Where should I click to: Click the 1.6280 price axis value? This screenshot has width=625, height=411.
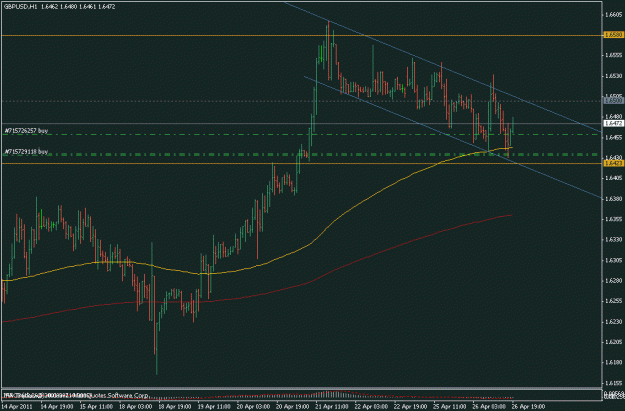click(x=613, y=280)
